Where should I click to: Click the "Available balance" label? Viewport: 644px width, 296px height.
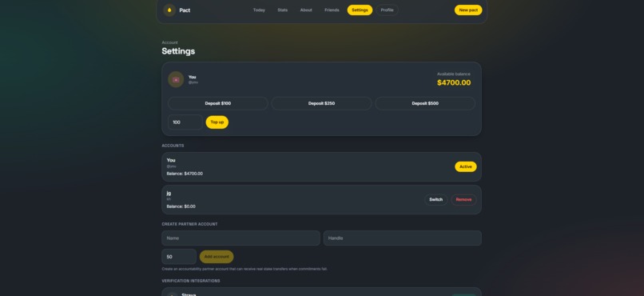(454, 74)
